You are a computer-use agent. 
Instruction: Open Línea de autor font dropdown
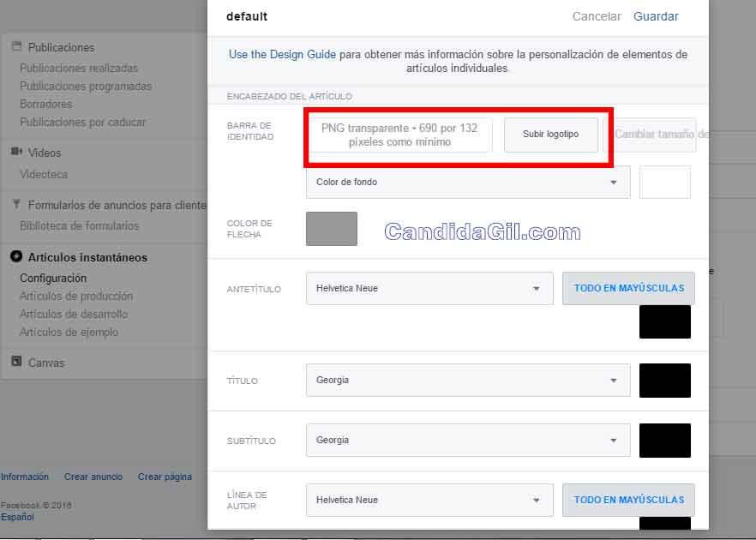click(429, 501)
